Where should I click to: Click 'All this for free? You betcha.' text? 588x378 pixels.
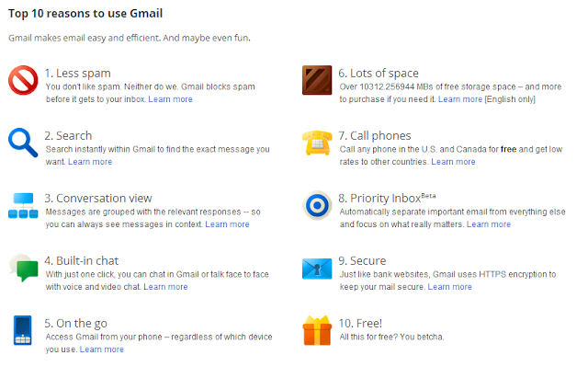[391, 338]
